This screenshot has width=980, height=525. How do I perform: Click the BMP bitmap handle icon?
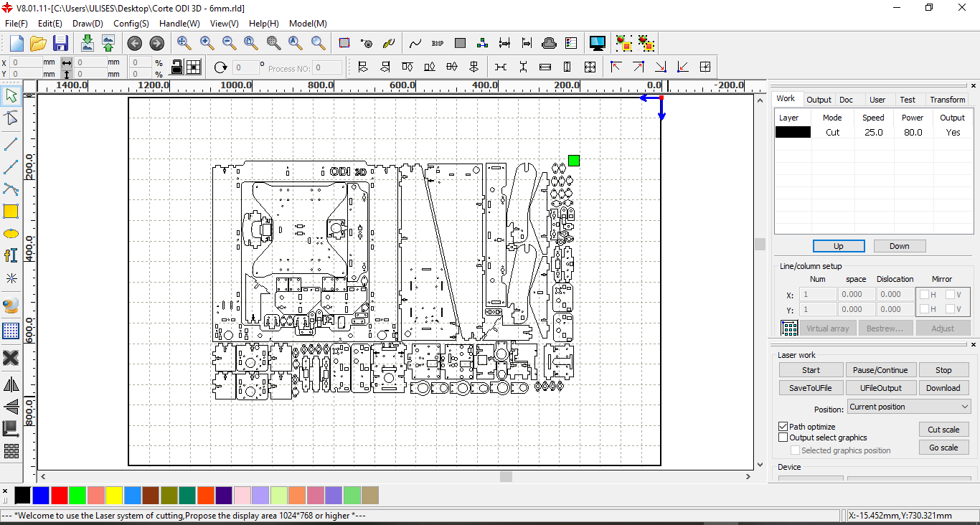438,43
